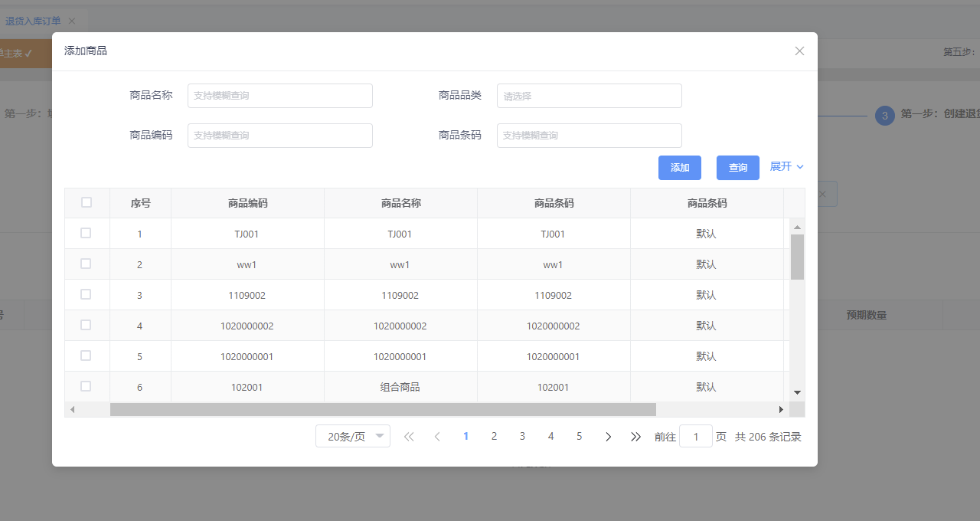
Task: Click the 商品名称 column header
Action: pyautogui.click(x=400, y=203)
